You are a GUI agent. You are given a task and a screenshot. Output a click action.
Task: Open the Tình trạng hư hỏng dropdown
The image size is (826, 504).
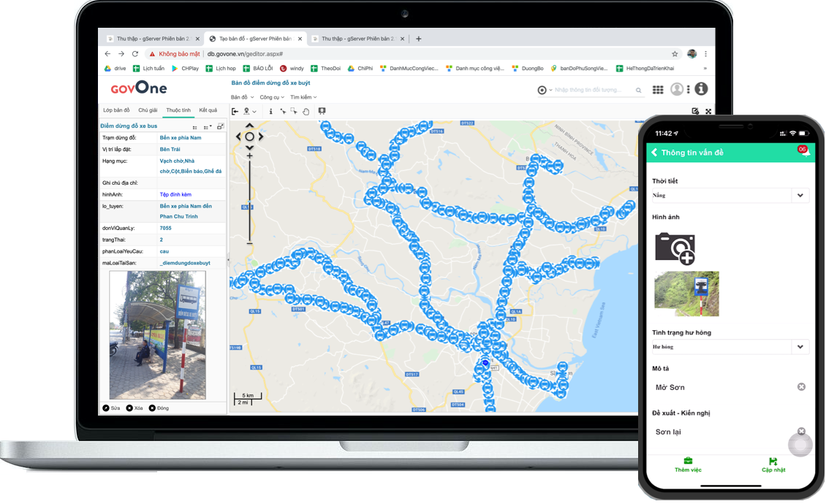(800, 347)
